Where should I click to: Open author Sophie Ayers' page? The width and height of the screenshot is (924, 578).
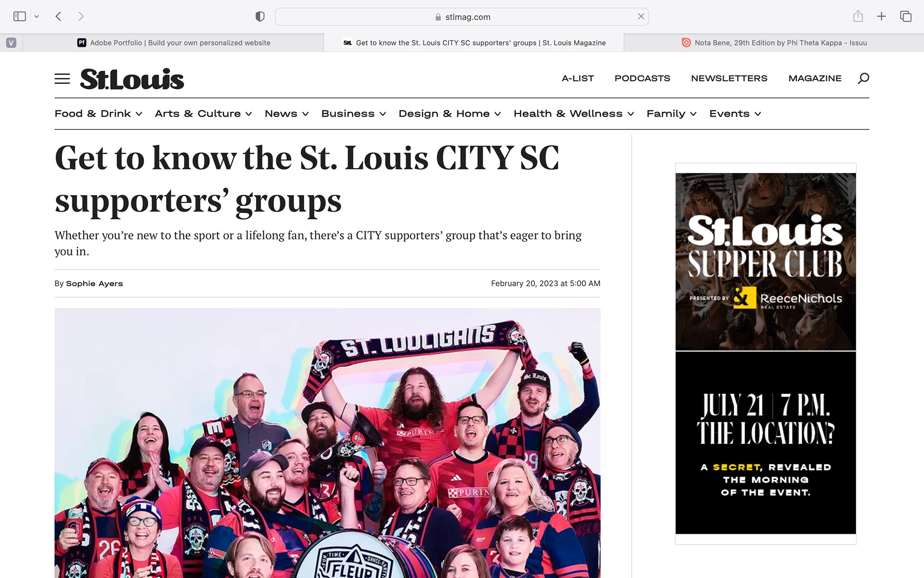94,284
